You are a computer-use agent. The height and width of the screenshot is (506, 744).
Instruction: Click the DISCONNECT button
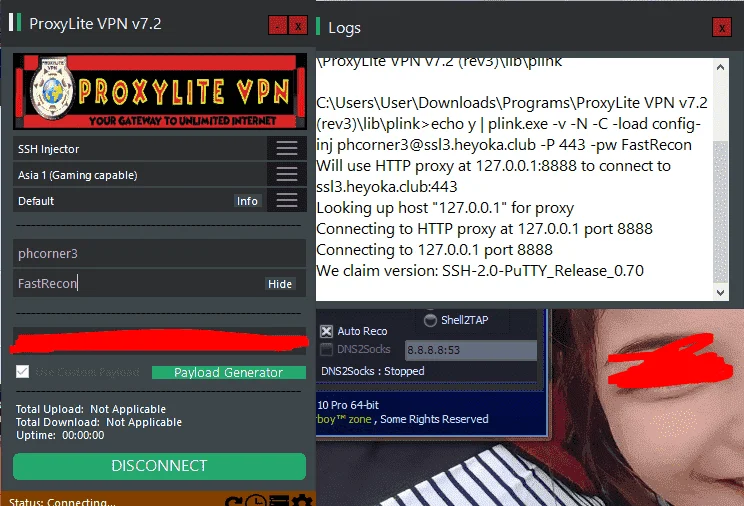pos(159,466)
